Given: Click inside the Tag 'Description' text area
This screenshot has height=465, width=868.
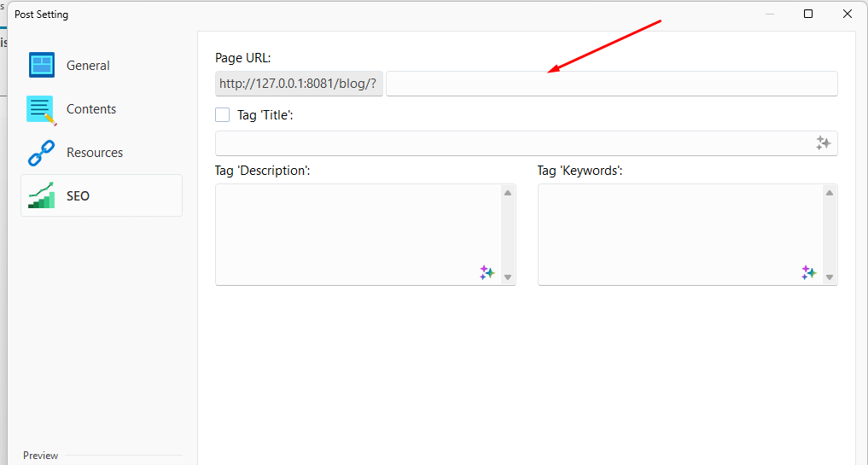Looking at the screenshot, I should tap(357, 230).
